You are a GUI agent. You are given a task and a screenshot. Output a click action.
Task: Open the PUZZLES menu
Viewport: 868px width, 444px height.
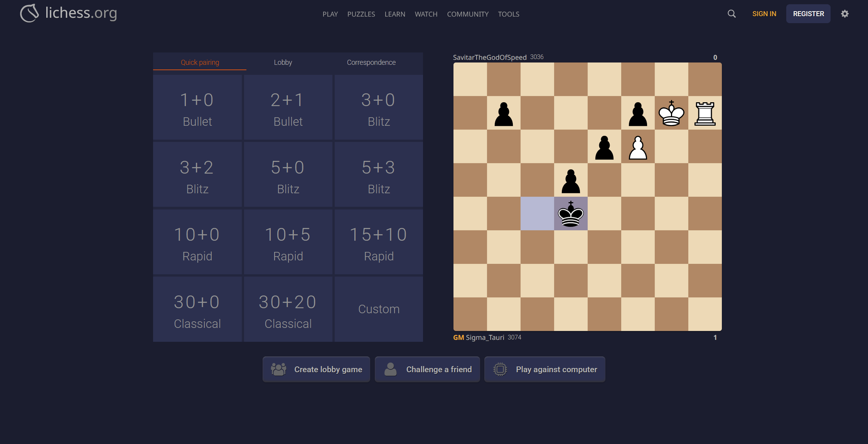tap(361, 14)
